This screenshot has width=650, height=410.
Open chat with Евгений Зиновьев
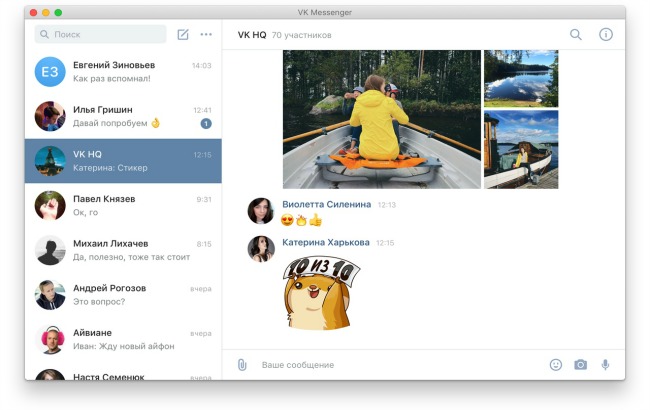pyautogui.click(x=123, y=71)
